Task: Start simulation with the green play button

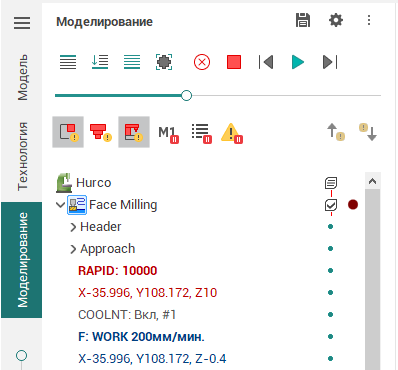Action: point(298,62)
